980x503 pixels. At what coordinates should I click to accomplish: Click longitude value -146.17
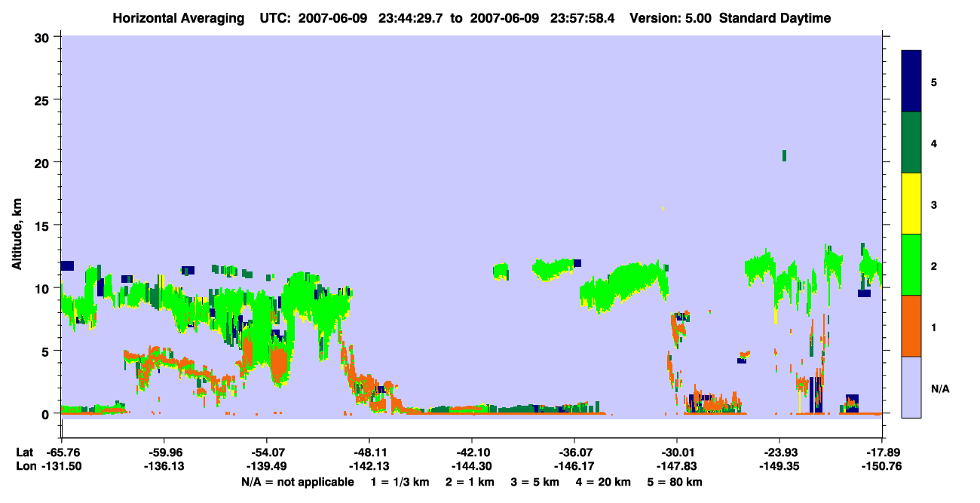tap(574, 466)
